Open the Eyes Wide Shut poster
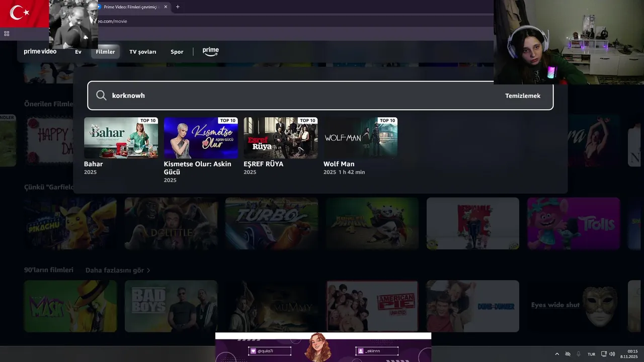This screenshot has height=362, width=644. point(574,306)
